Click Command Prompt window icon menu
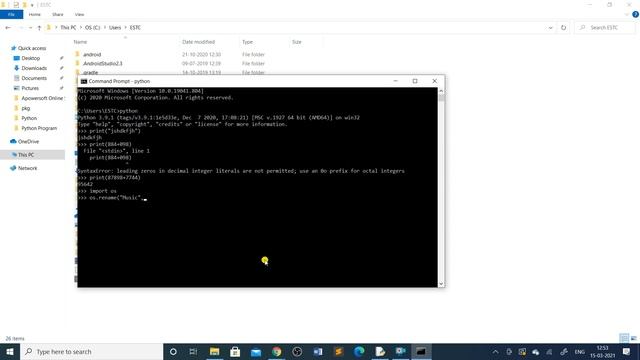The image size is (640, 360). tap(84, 81)
